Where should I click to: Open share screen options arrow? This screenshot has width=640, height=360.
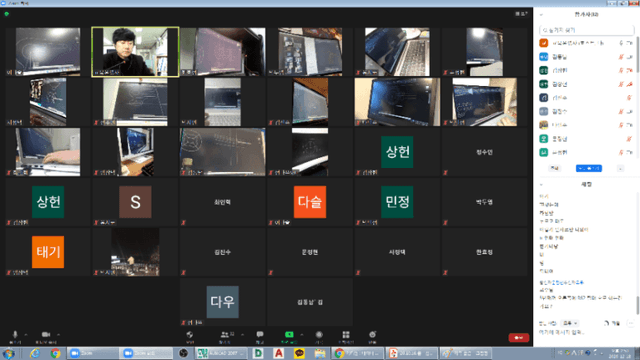302,335
